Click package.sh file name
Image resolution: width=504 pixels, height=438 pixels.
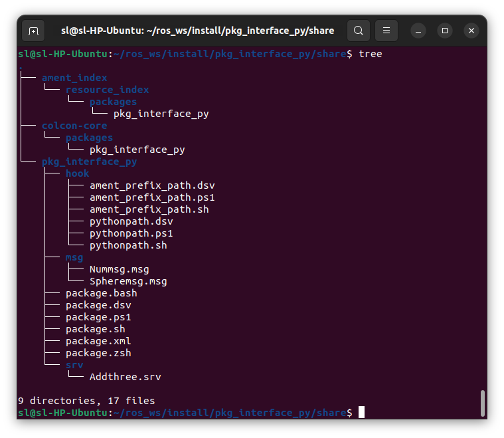click(x=96, y=329)
